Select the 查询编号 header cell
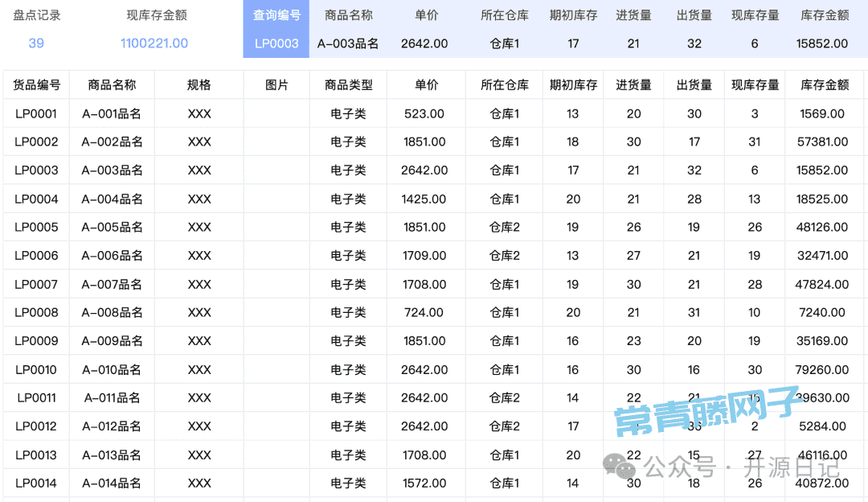Image resolution: width=868 pixels, height=502 pixels. [276, 15]
